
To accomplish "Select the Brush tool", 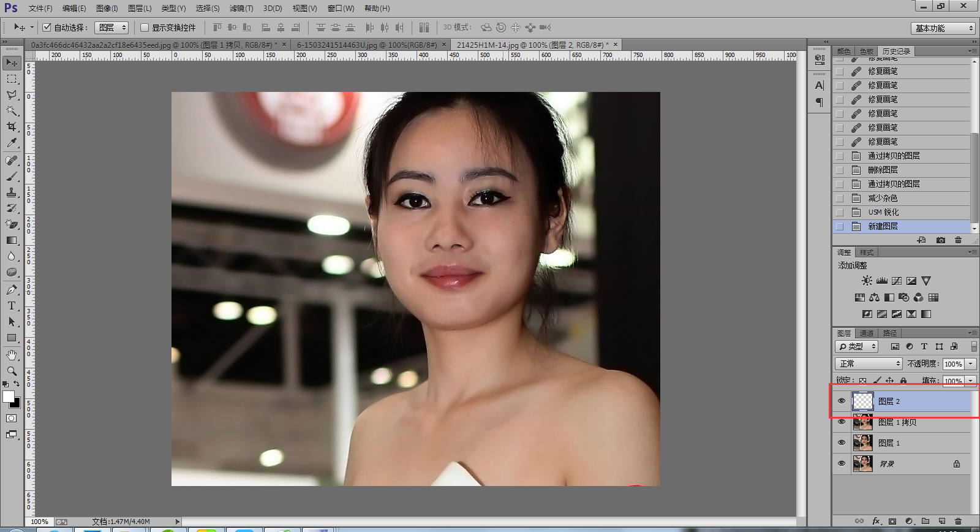I will pyautogui.click(x=12, y=177).
